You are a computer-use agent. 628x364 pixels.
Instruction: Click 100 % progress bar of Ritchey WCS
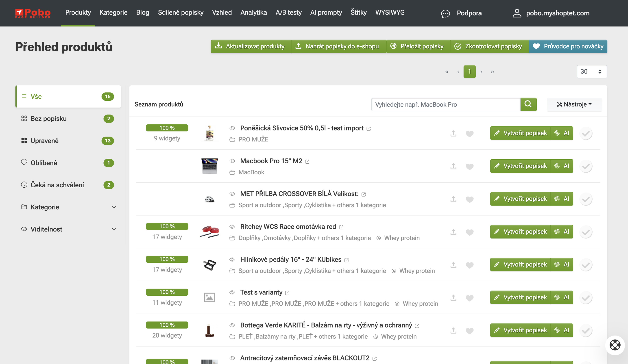pos(167,227)
